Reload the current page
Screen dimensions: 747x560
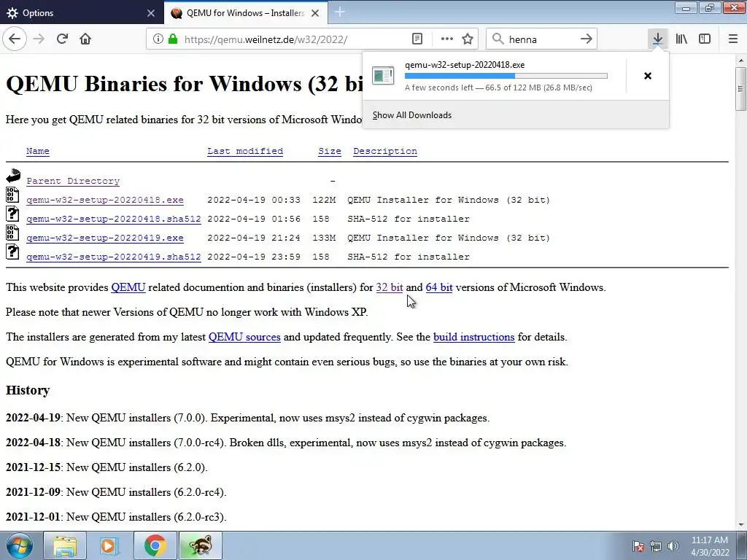pyautogui.click(x=62, y=39)
